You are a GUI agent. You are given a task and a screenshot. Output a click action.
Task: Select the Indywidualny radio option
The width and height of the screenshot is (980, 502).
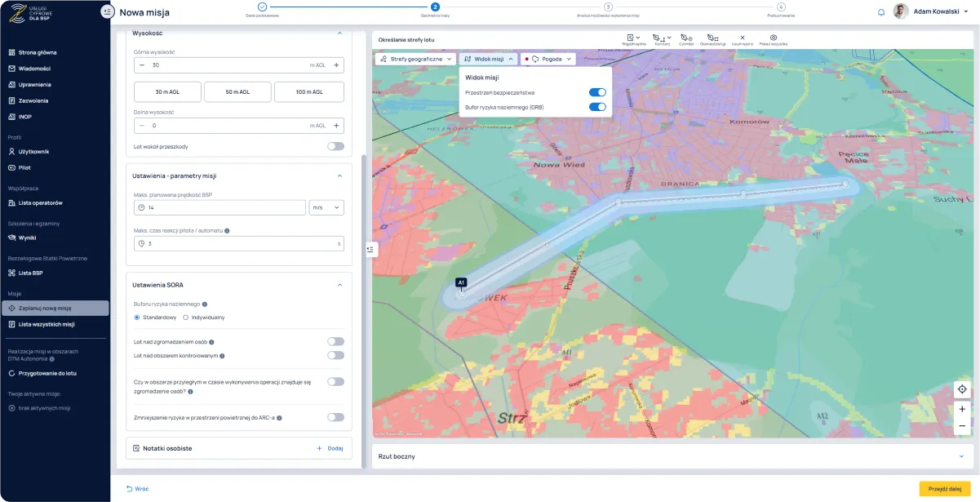186,317
